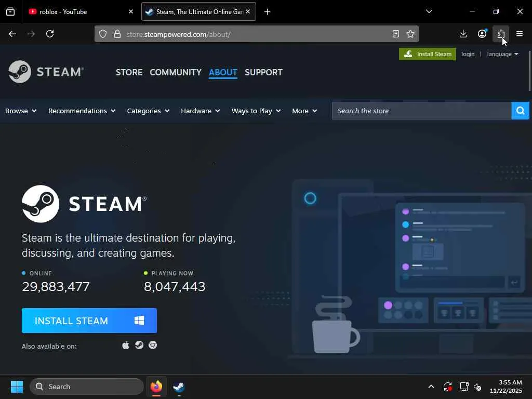Click the network display tray icon
532x399 pixels.
[x=464, y=387]
